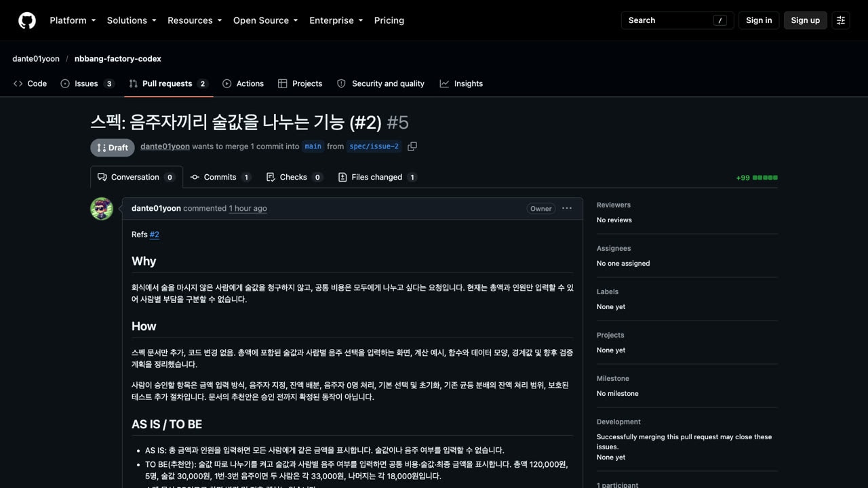Open the Checks tab
The height and width of the screenshot is (488, 868).
pos(294,177)
